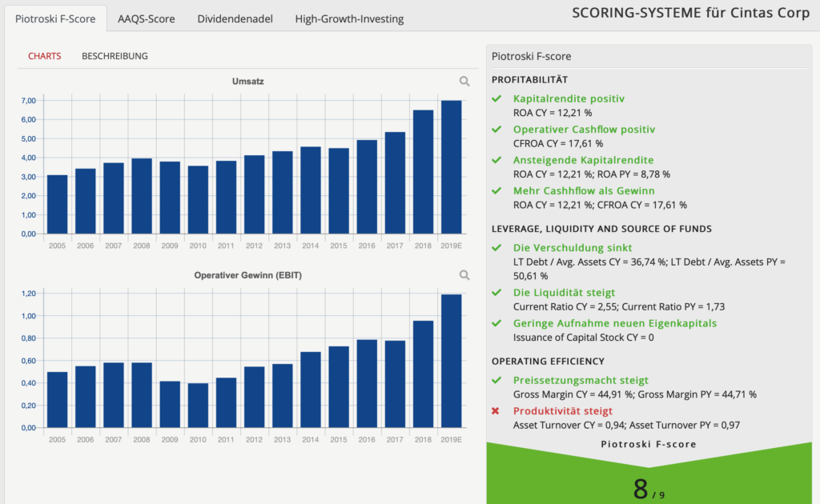This screenshot has height=504, width=820.
Task: Click the magnifier icon on the Umsatz chart
Action: point(464,82)
